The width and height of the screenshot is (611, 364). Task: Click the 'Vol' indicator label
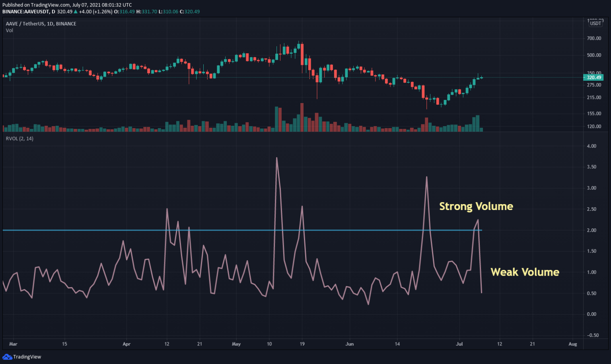pos(9,30)
